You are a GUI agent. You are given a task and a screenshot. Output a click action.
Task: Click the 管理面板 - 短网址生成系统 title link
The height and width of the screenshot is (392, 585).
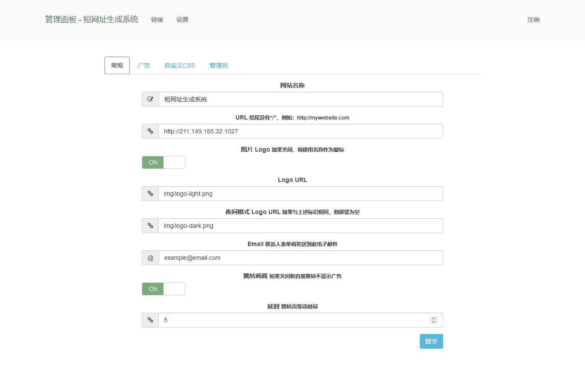point(92,19)
